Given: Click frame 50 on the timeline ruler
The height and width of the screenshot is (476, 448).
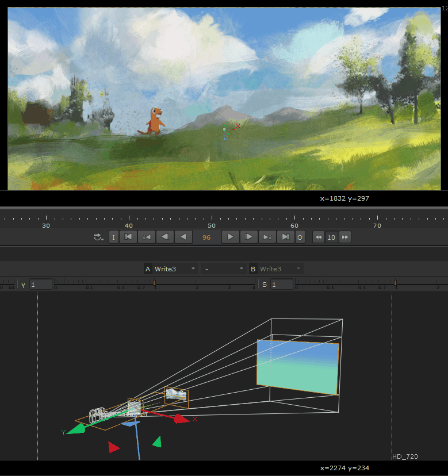Looking at the screenshot, I should (x=212, y=225).
